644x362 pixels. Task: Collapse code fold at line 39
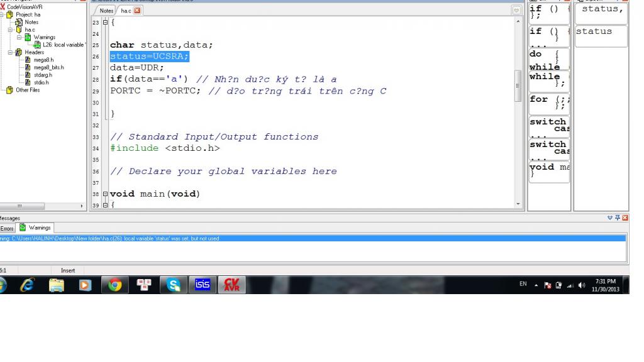[x=105, y=205]
